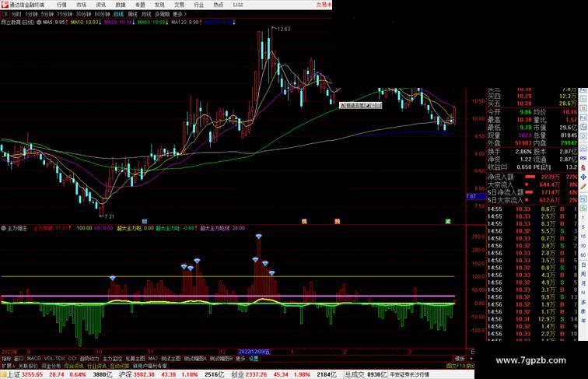Switch to 分时 time-sharing view

pyautogui.click(x=16, y=14)
